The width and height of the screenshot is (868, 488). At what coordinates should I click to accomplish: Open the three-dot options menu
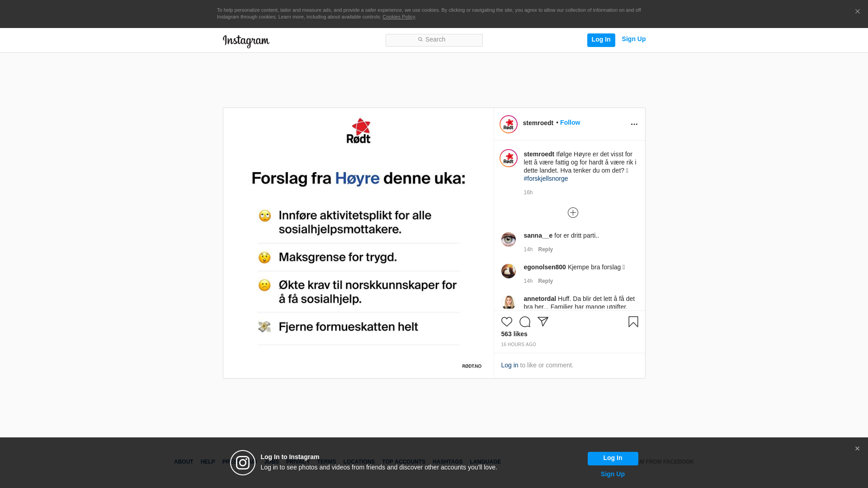(634, 124)
